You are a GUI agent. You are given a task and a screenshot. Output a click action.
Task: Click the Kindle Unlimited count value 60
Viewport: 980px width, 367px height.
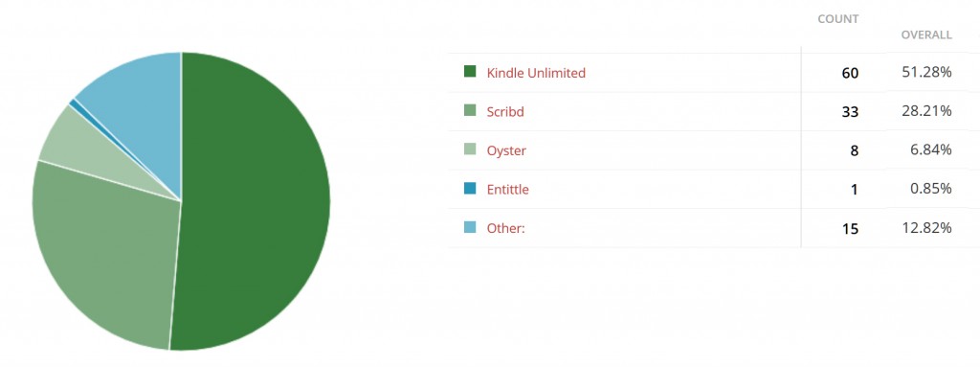coord(850,73)
